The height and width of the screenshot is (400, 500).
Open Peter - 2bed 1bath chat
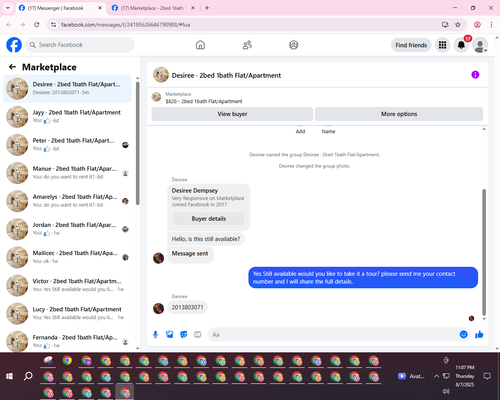tap(67, 145)
